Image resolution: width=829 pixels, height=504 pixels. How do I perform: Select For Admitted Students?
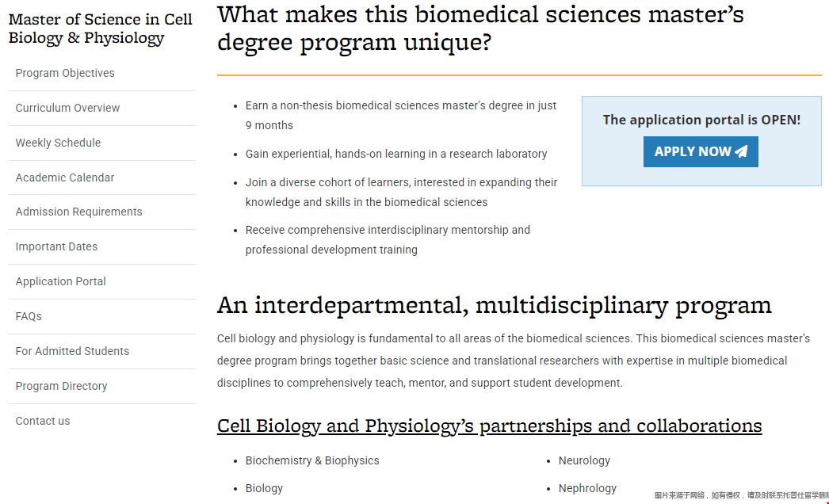point(72,351)
